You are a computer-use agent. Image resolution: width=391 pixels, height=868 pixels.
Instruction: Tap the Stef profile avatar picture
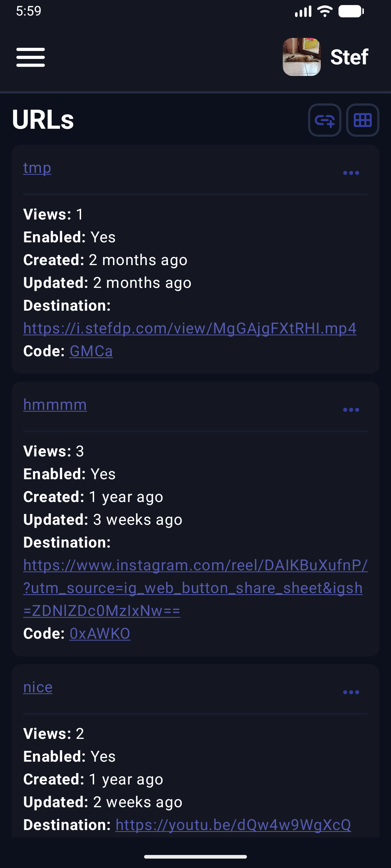(x=302, y=57)
